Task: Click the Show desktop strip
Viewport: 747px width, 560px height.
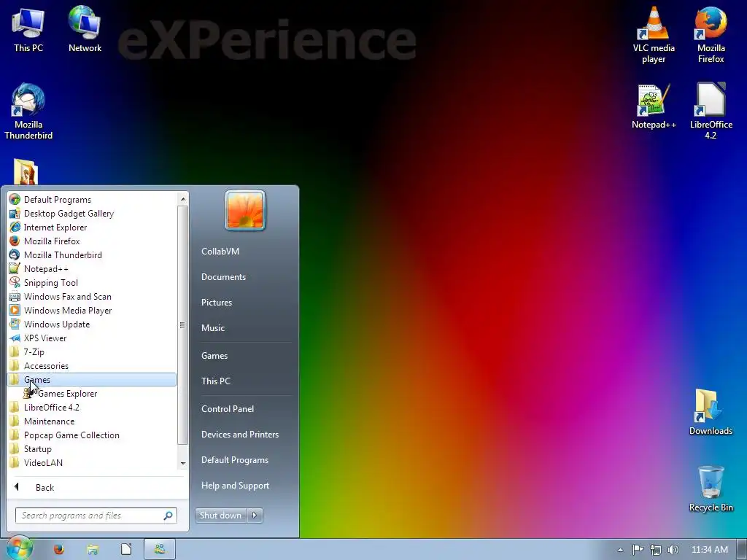Action: coord(742,550)
